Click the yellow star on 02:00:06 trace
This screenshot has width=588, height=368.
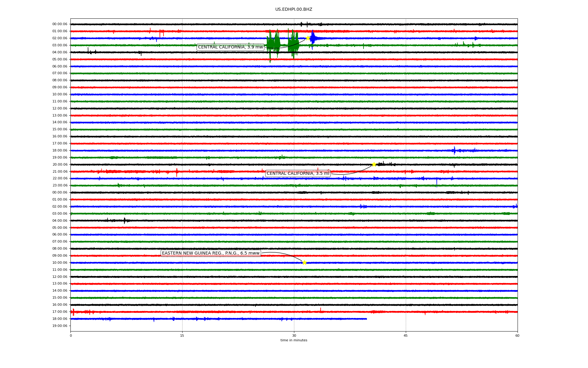point(308,38)
